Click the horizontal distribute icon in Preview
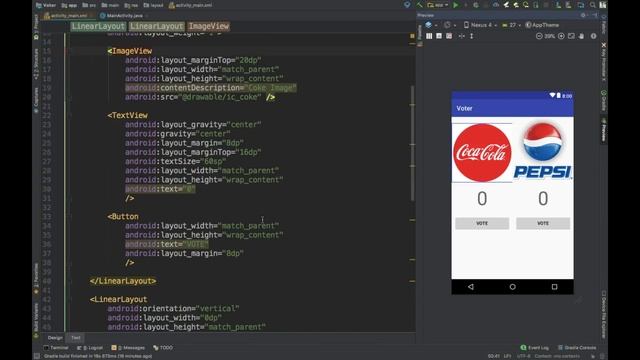The height and width of the screenshot is (360, 640). pyautogui.click(x=461, y=36)
